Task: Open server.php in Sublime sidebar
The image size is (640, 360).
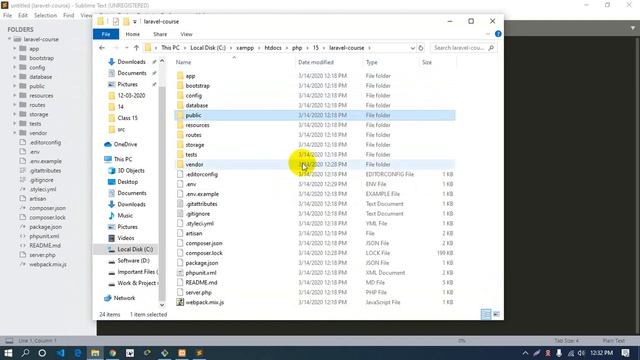Action: 42,255
